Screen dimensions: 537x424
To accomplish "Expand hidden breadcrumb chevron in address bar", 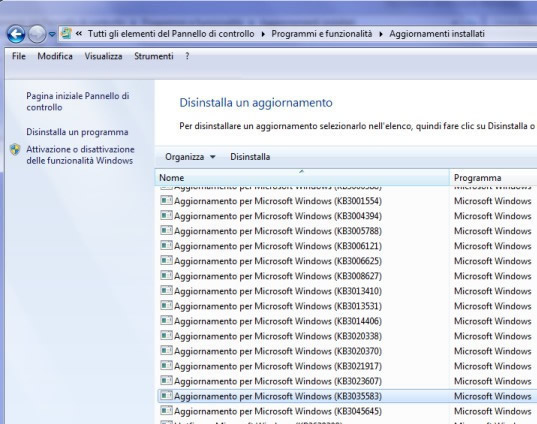I will [79, 34].
